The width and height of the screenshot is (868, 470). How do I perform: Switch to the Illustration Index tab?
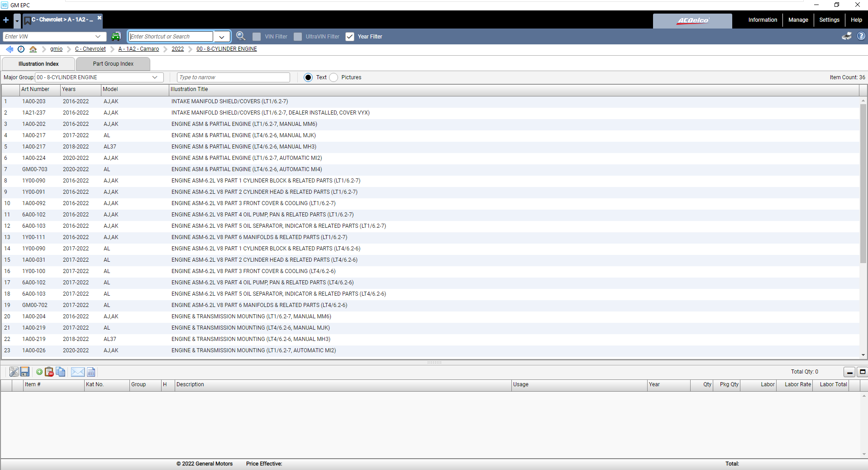[x=38, y=64]
